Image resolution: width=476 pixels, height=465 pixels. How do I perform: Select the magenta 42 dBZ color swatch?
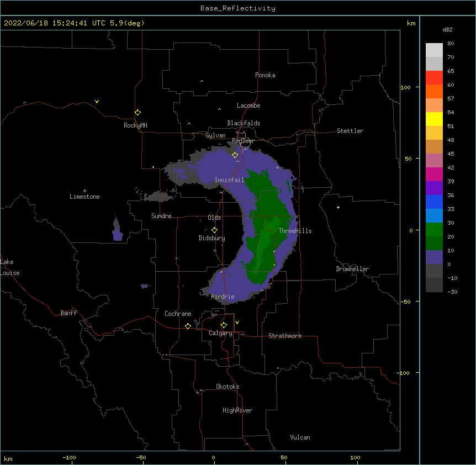[434, 174]
